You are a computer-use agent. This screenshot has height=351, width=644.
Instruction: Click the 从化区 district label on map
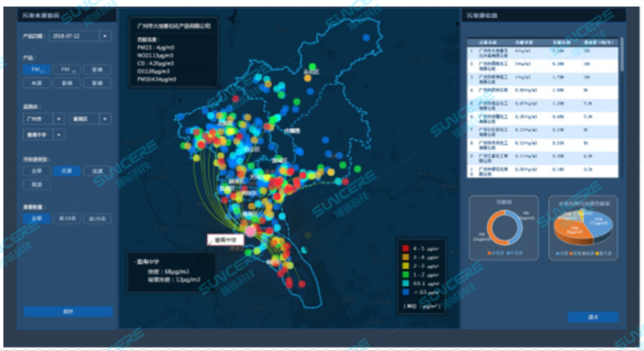click(311, 72)
